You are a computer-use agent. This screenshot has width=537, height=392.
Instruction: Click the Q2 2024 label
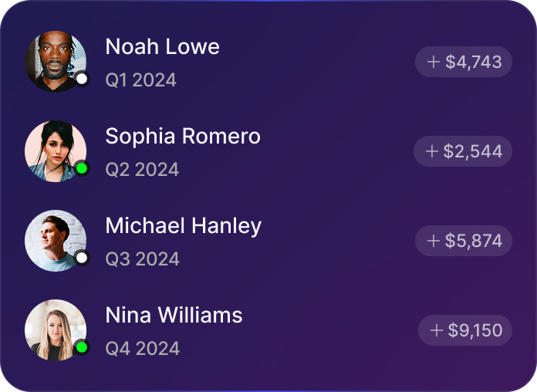[142, 170]
